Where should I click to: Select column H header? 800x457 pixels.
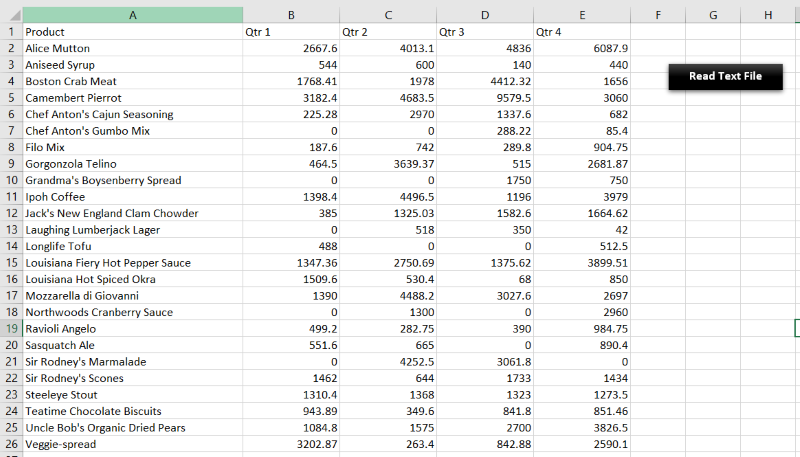(768, 15)
